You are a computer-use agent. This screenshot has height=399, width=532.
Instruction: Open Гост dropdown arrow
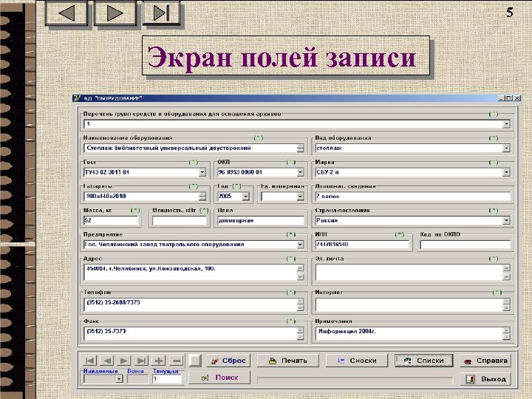[x=202, y=172]
